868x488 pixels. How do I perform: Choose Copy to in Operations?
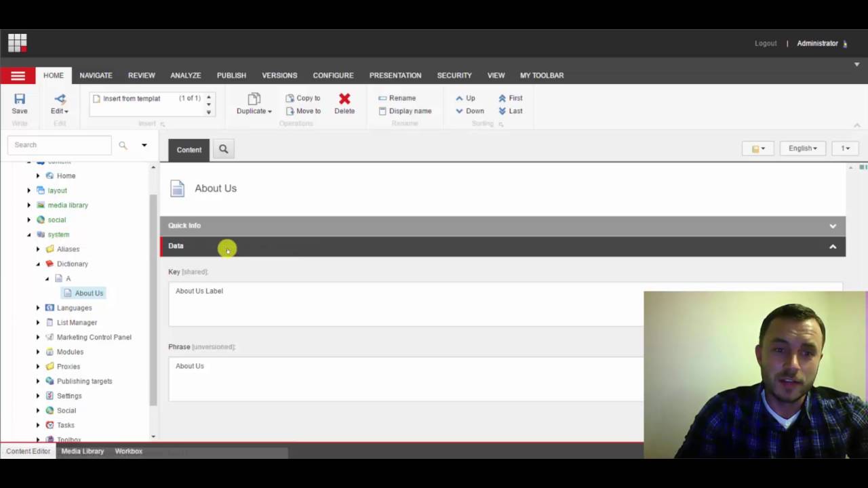pyautogui.click(x=303, y=98)
